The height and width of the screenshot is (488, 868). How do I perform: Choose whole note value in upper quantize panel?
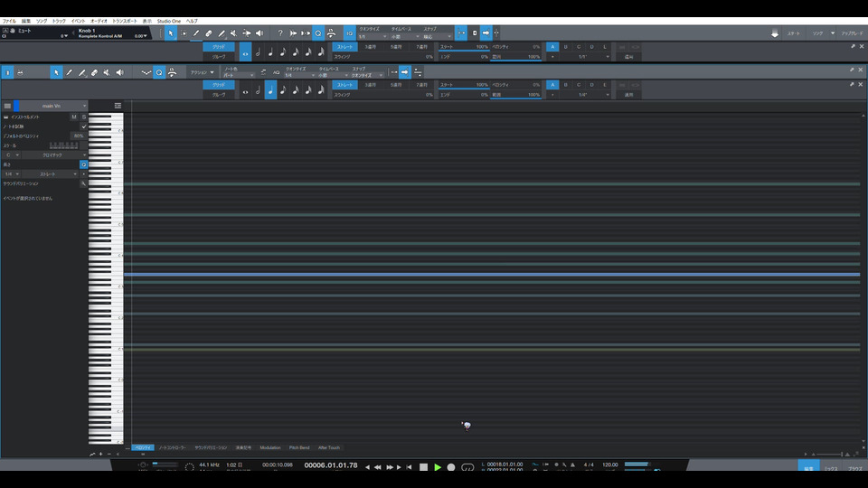(245, 52)
